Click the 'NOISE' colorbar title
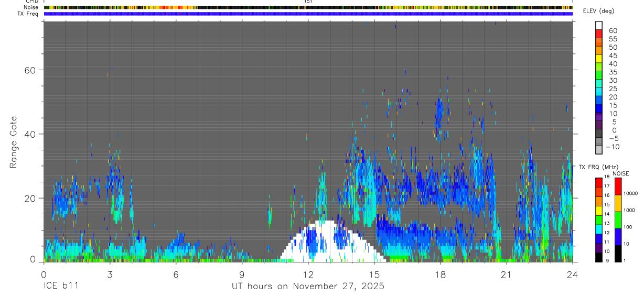The image size is (644, 297). coord(620,173)
